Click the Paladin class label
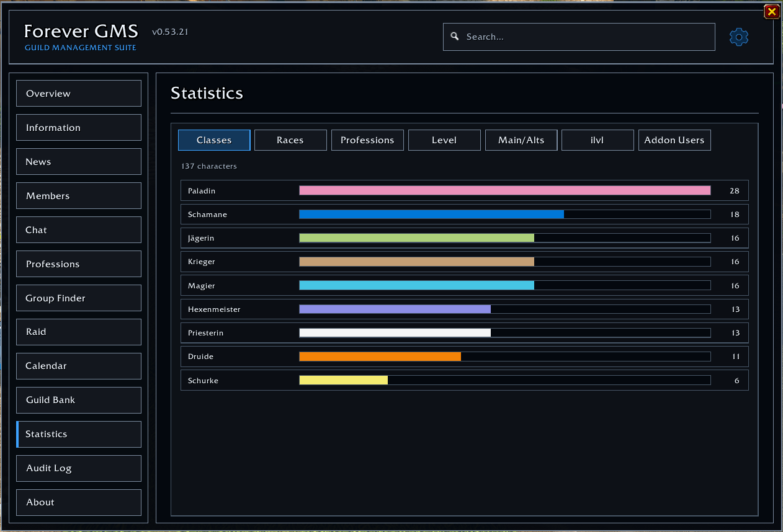 (x=202, y=191)
